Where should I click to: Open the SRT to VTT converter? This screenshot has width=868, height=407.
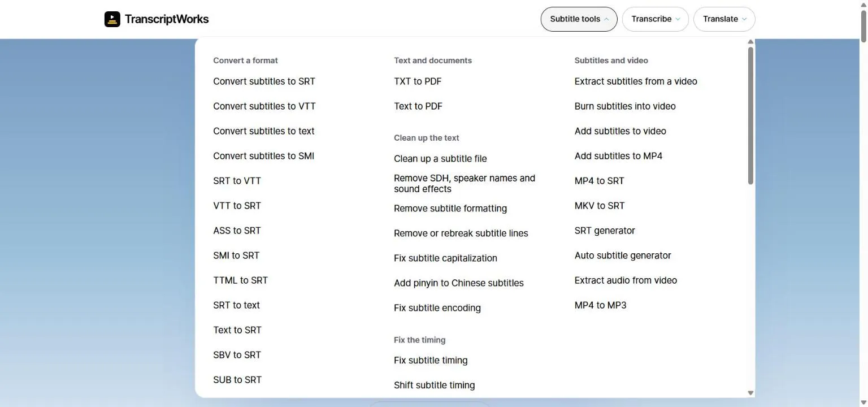pos(237,181)
